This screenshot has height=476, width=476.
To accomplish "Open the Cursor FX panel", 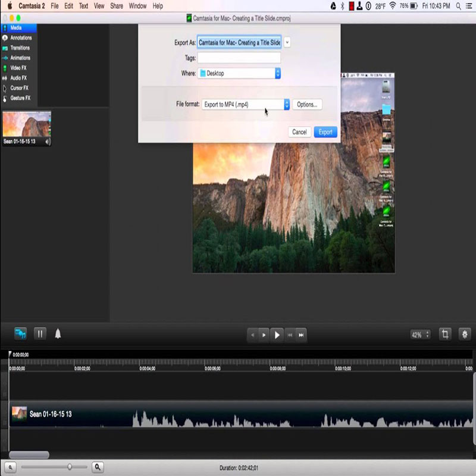I will click(19, 88).
